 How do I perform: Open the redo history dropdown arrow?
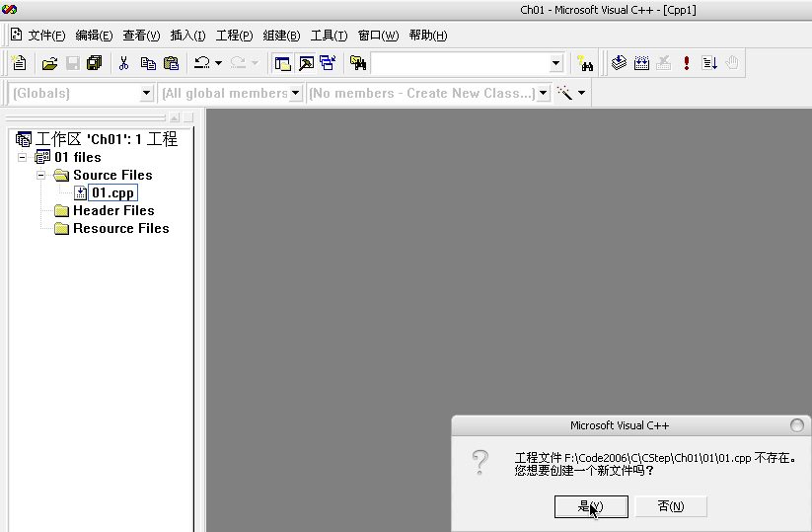click(255, 63)
